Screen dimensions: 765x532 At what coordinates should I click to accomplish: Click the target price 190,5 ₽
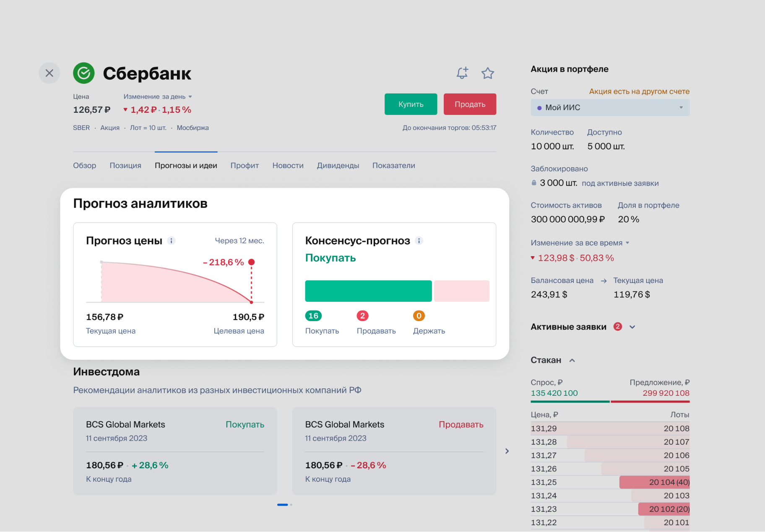click(x=248, y=317)
